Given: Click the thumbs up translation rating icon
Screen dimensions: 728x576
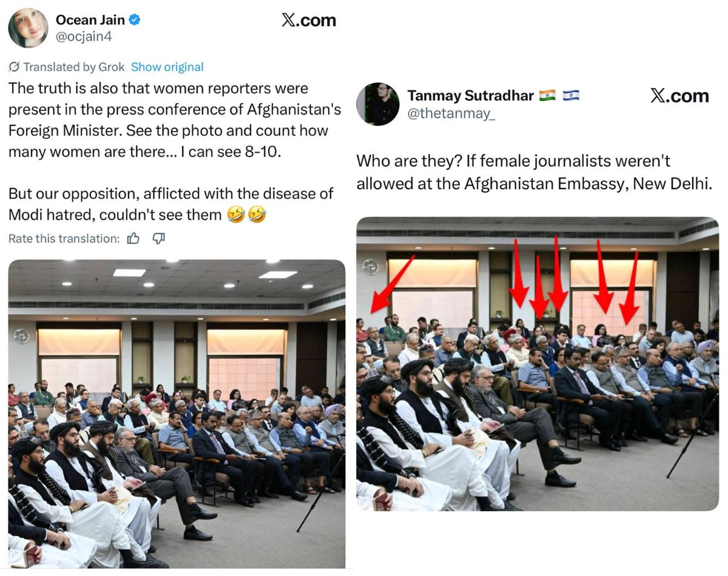Looking at the screenshot, I should [133, 239].
